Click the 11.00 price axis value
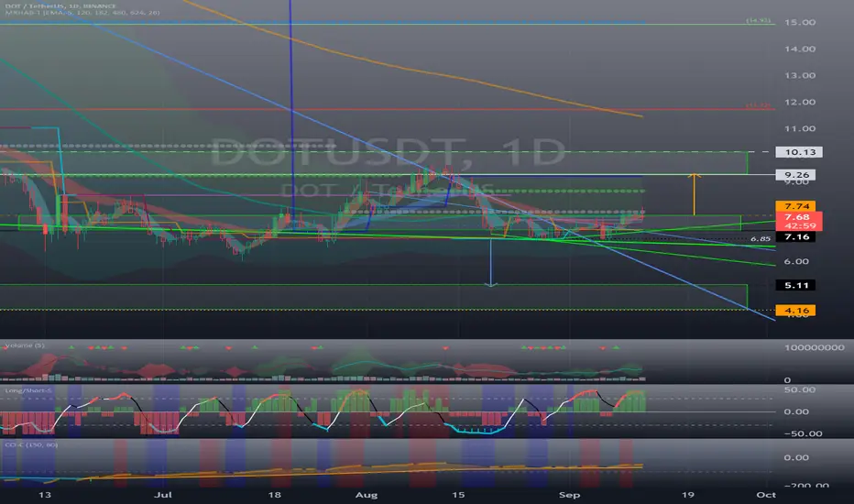The height and width of the screenshot is (504, 854). tap(800, 129)
